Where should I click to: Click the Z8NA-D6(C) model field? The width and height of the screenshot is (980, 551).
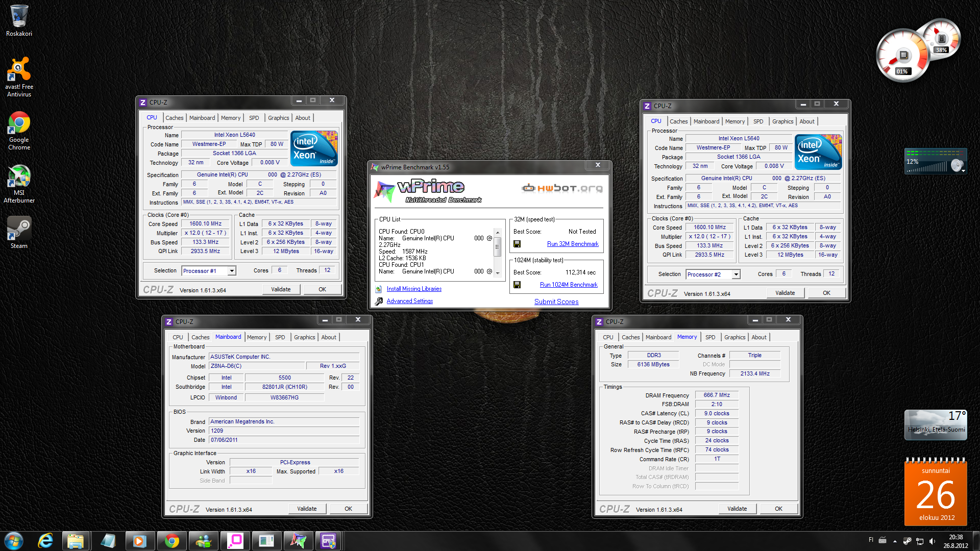257,366
